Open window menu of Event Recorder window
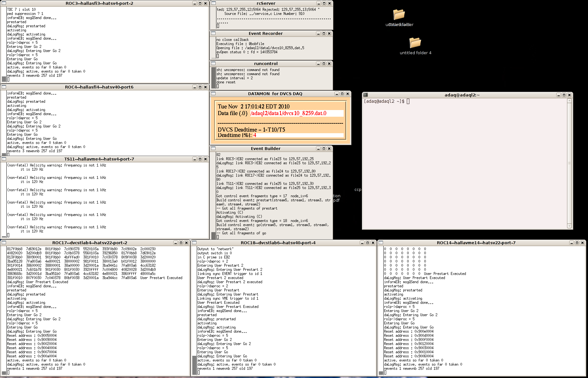This screenshot has width=588, height=378. coord(214,33)
